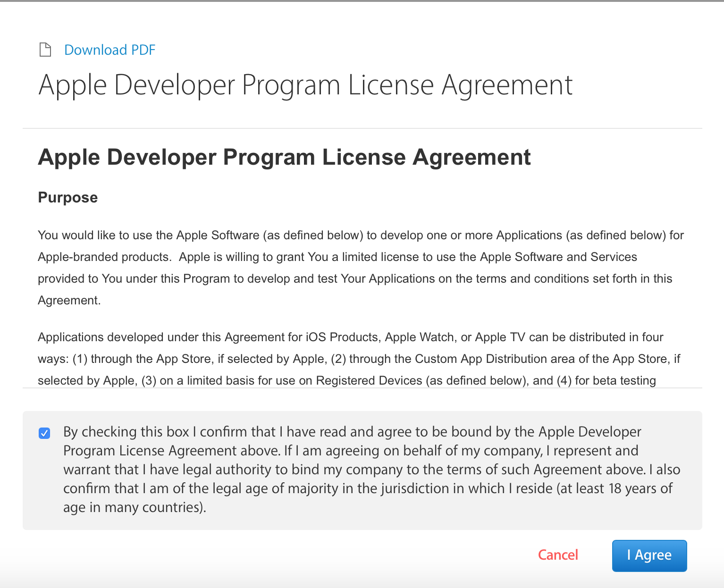Image resolution: width=724 pixels, height=588 pixels.
Task: Click the Purpose subheading
Action: (x=67, y=197)
